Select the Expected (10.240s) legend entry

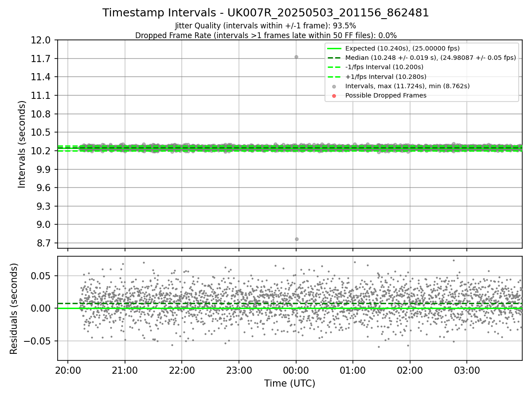coord(392,48)
